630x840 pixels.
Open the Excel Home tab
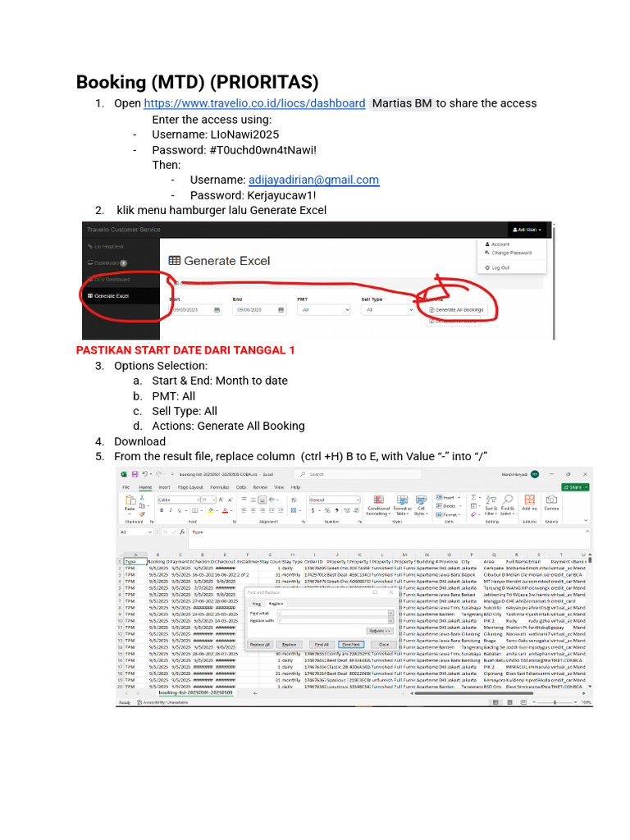pyautogui.click(x=146, y=487)
